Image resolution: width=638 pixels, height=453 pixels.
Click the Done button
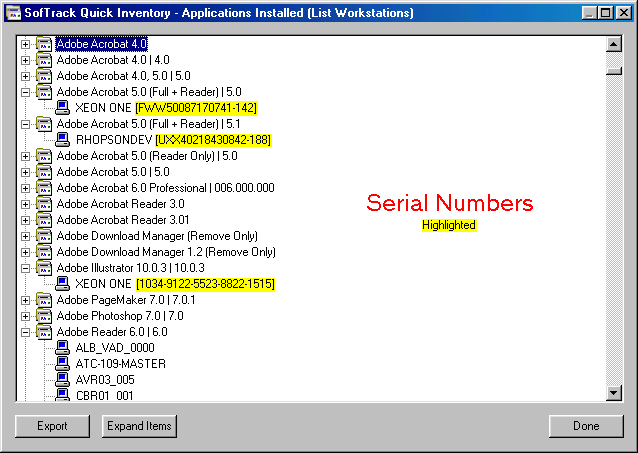(586, 426)
